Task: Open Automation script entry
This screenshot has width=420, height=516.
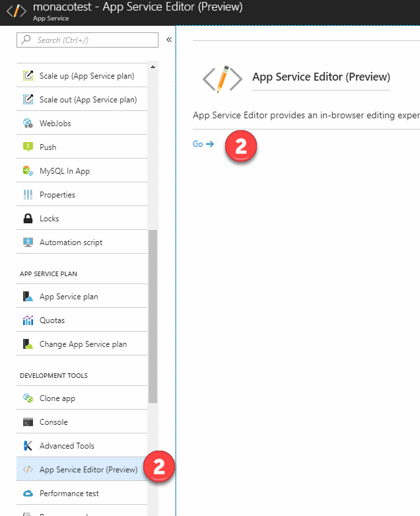Action: [82, 242]
